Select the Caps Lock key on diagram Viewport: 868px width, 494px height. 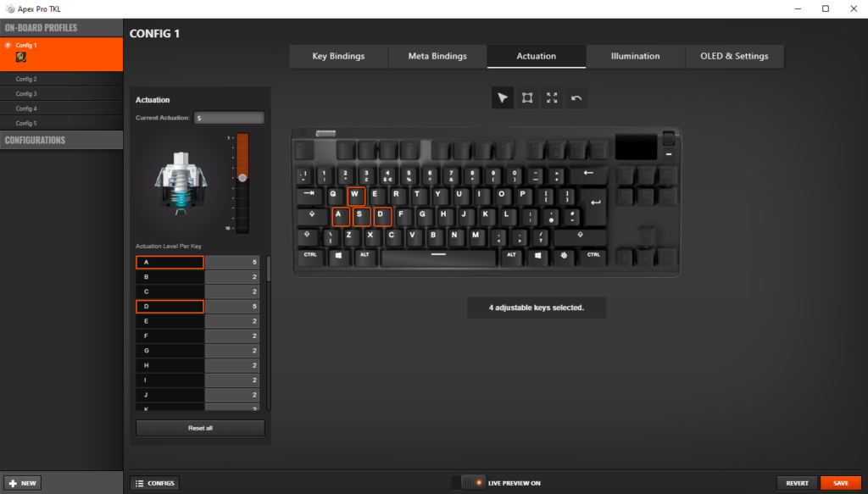click(x=313, y=216)
